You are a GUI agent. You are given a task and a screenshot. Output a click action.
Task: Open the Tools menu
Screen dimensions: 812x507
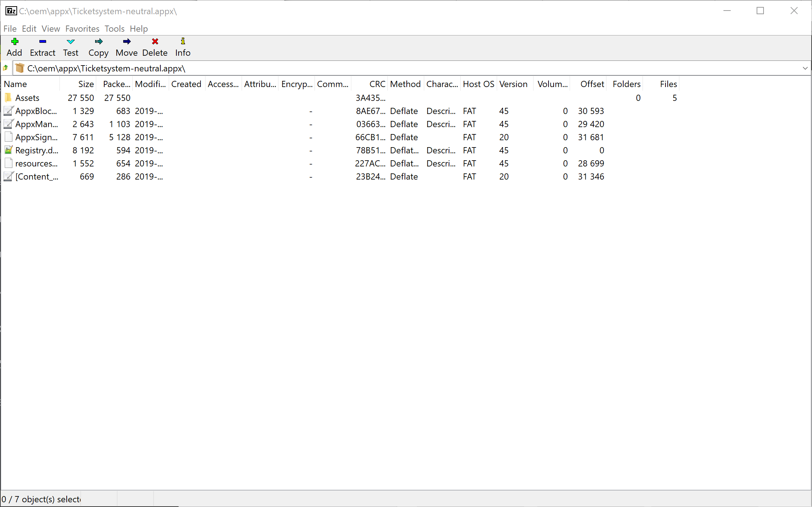tap(114, 29)
